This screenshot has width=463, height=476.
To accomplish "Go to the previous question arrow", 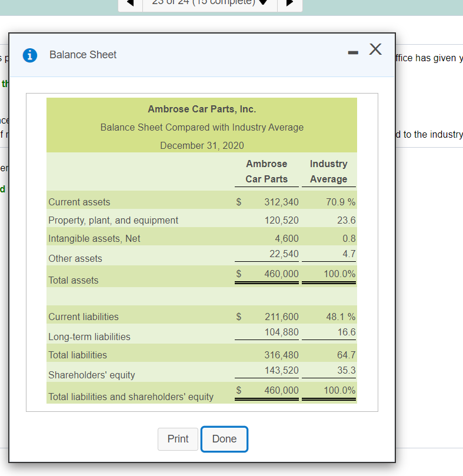I will pos(130,3).
